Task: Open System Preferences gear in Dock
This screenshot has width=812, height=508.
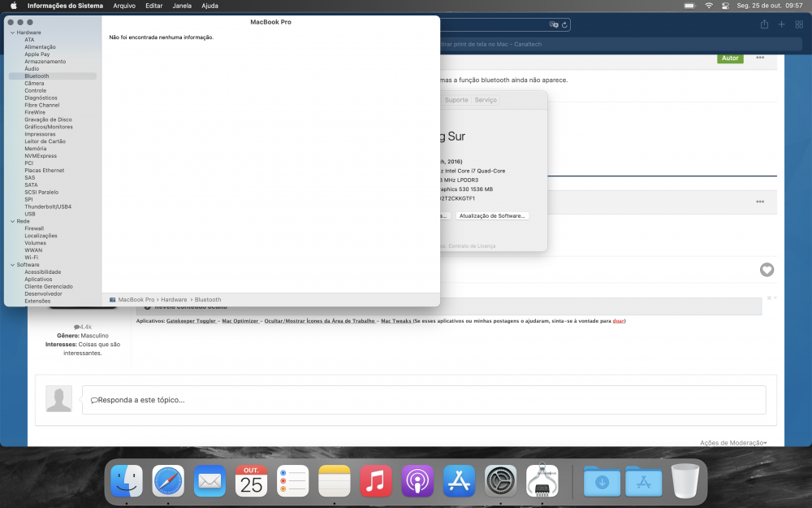Action: pos(500,480)
